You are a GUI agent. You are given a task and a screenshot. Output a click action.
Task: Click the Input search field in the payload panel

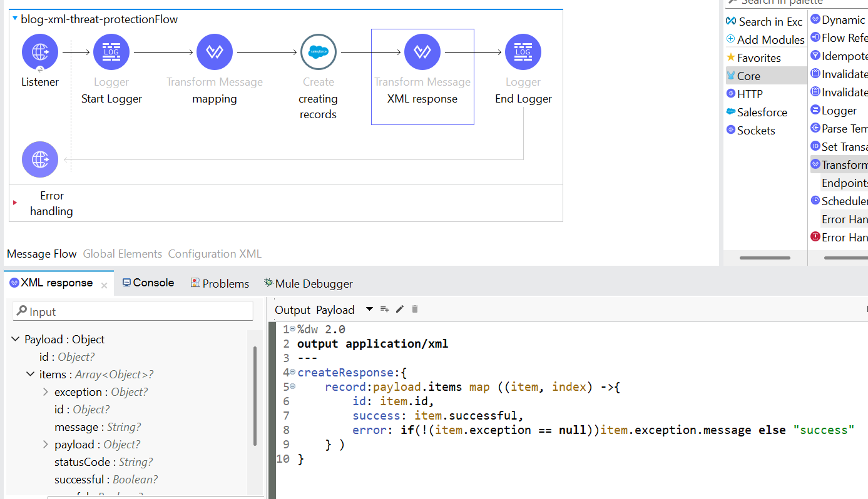(133, 311)
